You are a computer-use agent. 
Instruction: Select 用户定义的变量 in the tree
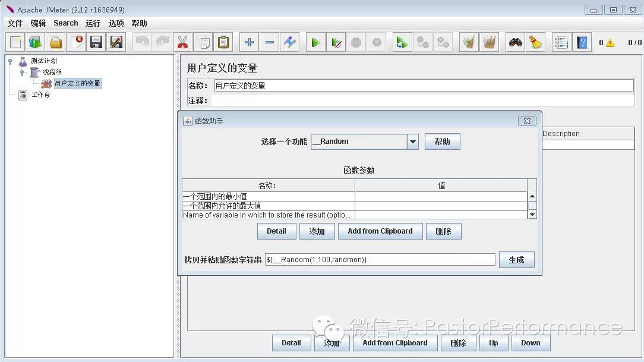(78, 83)
